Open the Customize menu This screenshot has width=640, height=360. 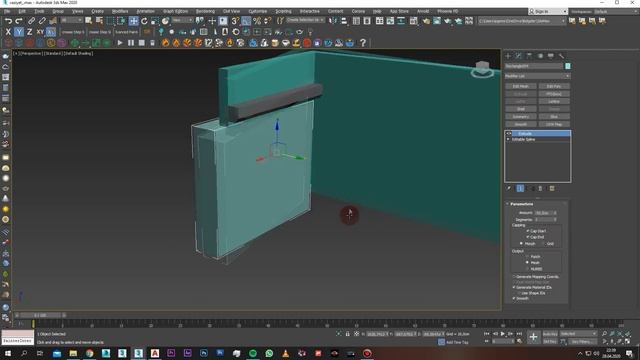click(258, 11)
